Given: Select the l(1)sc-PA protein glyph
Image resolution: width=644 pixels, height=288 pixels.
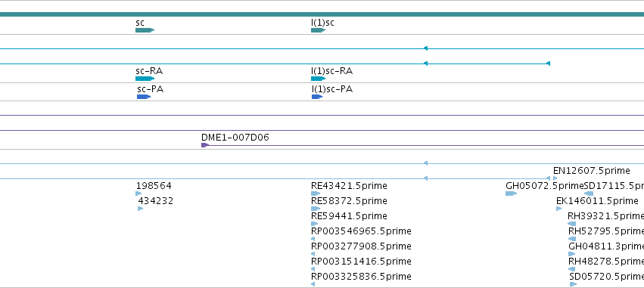Looking at the screenshot, I should pyautogui.click(x=317, y=97).
